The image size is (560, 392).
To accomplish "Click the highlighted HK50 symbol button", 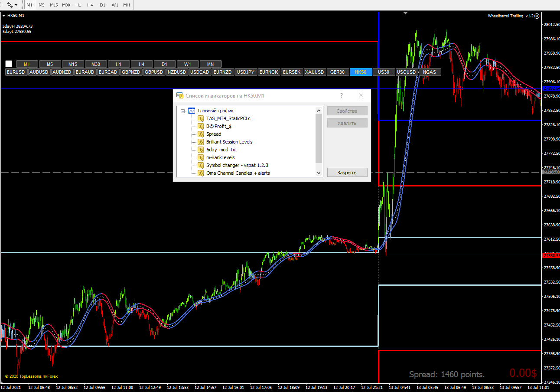I will pyautogui.click(x=361, y=72).
